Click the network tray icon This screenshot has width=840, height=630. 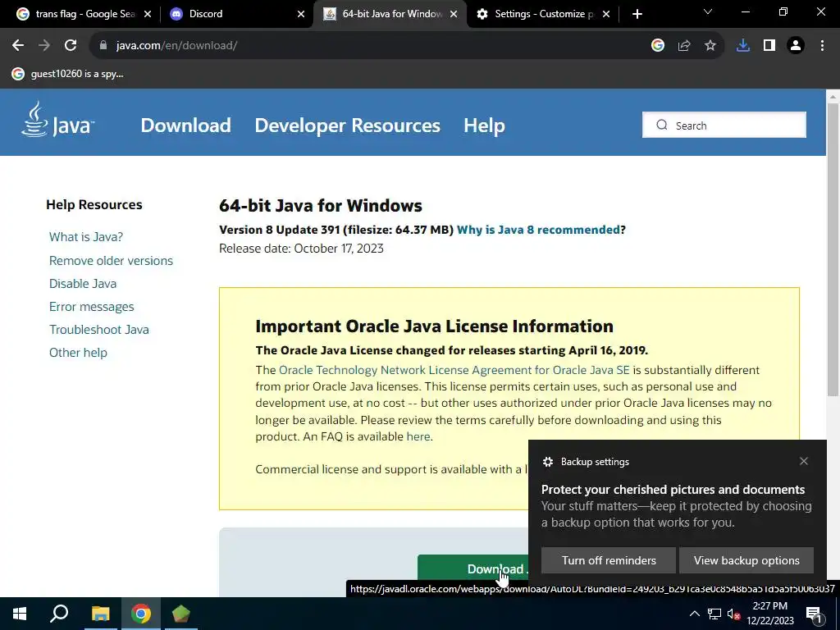(714, 614)
